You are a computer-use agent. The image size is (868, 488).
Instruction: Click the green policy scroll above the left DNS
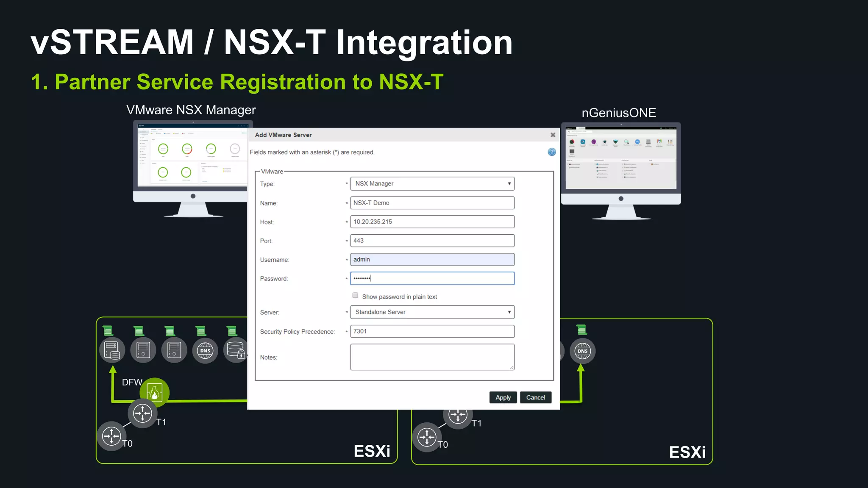201,331
